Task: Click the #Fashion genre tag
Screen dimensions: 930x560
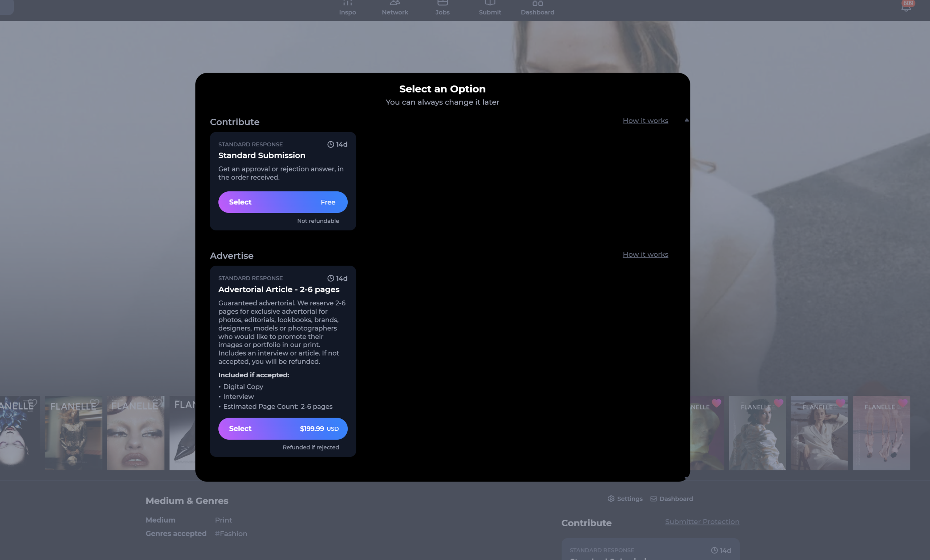Action: click(231, 533)
